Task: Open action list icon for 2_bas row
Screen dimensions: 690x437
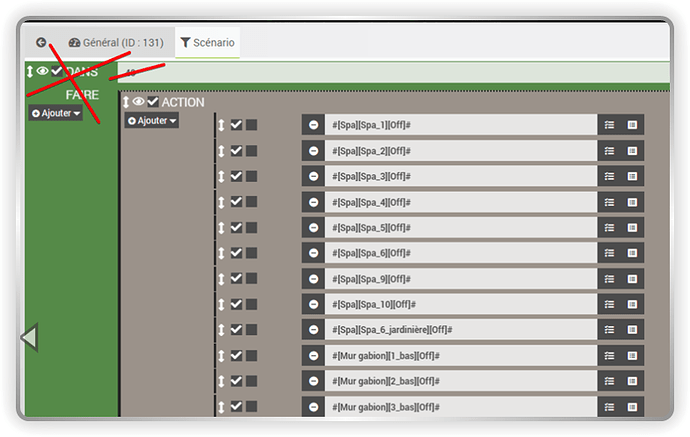Action: 609,381
